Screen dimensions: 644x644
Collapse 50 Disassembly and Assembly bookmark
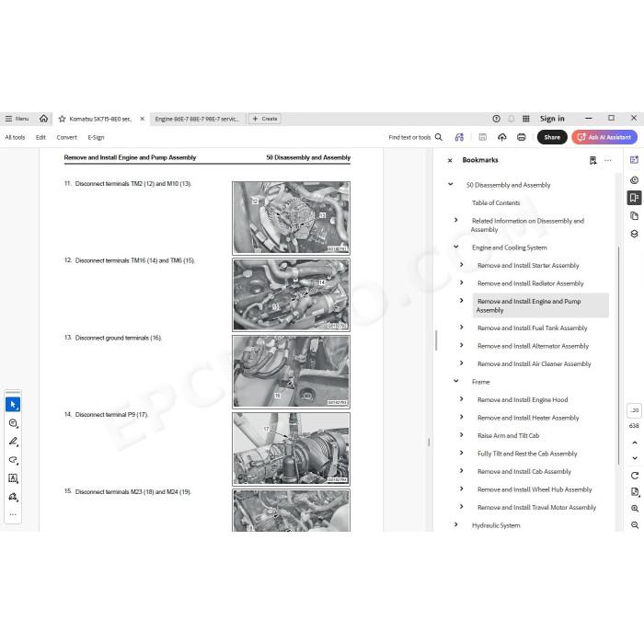(451, 184)
